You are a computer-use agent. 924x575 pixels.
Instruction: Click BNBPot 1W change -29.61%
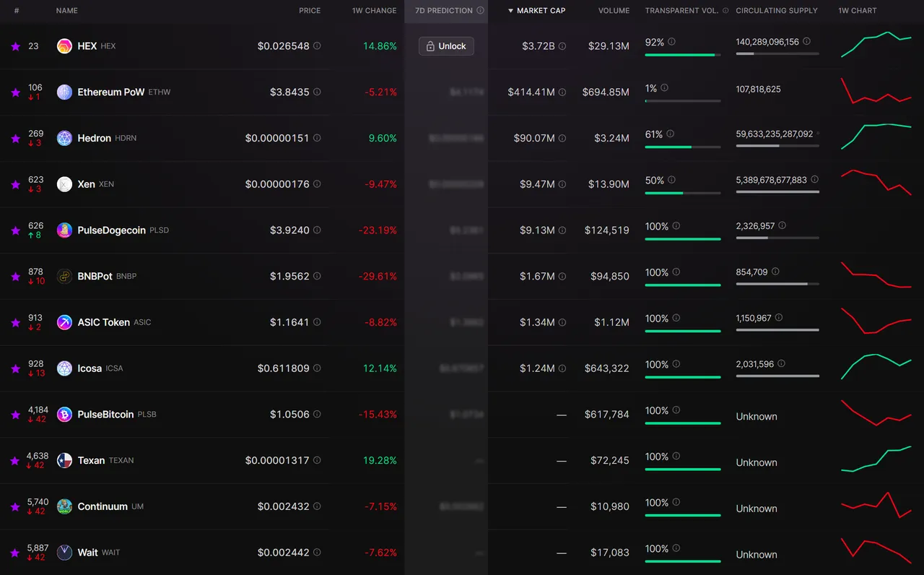pos(378,277)
